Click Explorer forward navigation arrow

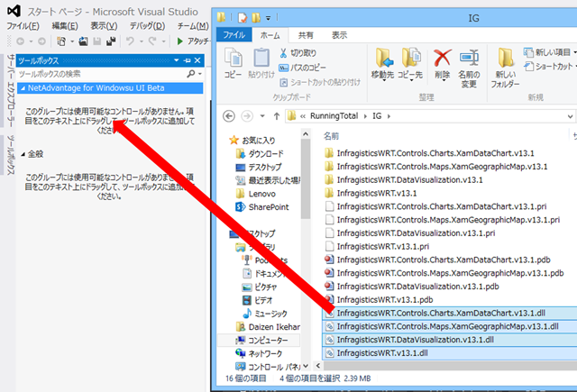pyautogui.click(x=246, y=116)
